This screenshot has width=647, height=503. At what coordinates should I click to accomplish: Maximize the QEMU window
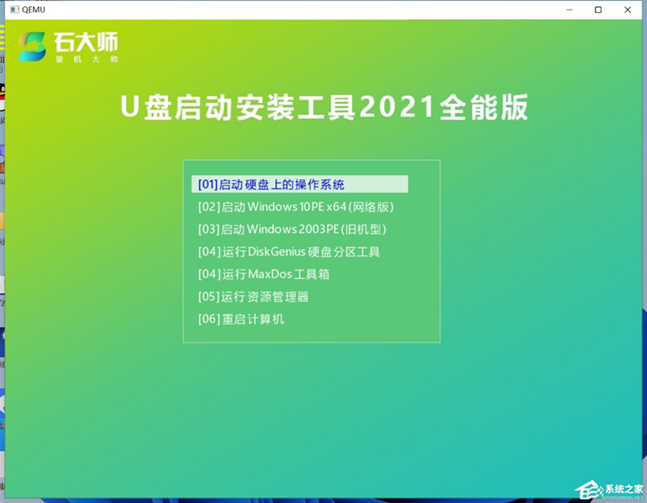[598, 10]
